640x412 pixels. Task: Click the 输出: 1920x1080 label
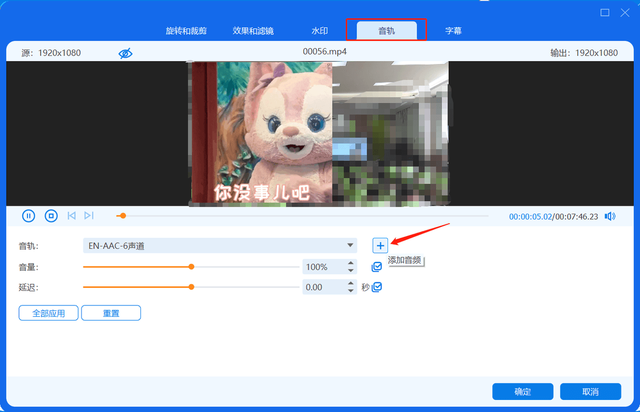point(584,53)
